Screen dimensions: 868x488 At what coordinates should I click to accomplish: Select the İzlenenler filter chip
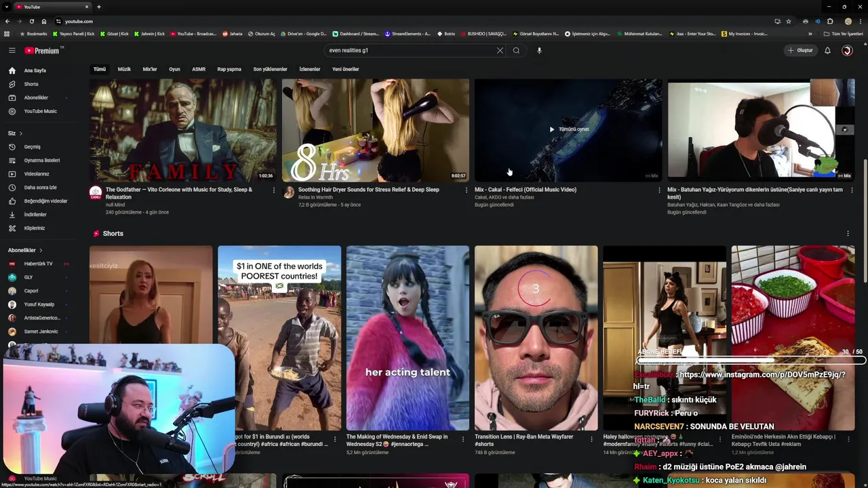pos(310,69)
